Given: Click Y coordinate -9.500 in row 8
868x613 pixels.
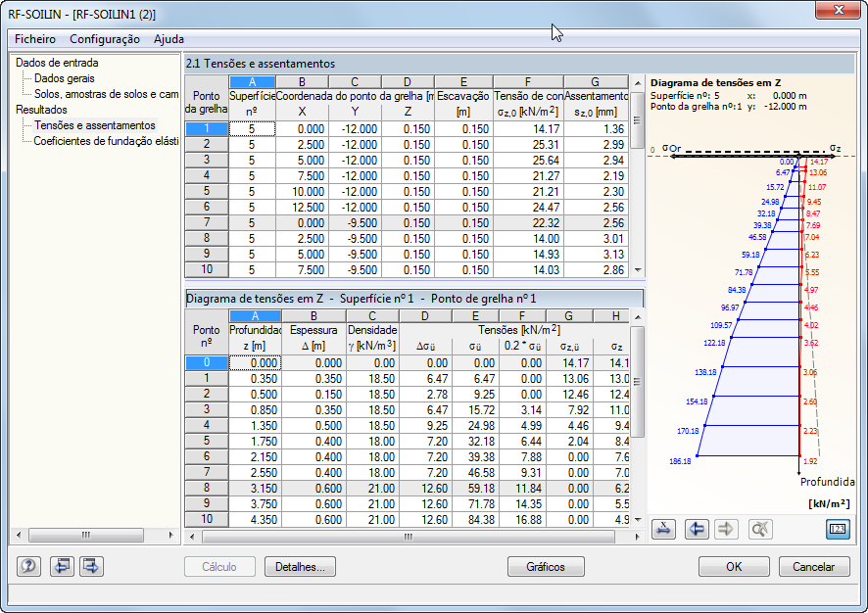Looking at the screenshot, I should coord(355,239).
